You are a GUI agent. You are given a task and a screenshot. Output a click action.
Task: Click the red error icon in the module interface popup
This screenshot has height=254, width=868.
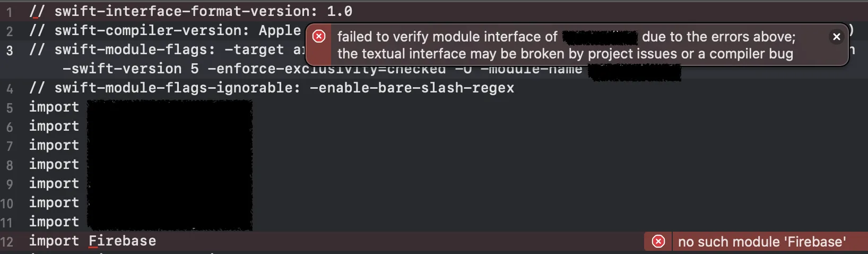pyautogui.click(x=319, y=36)
